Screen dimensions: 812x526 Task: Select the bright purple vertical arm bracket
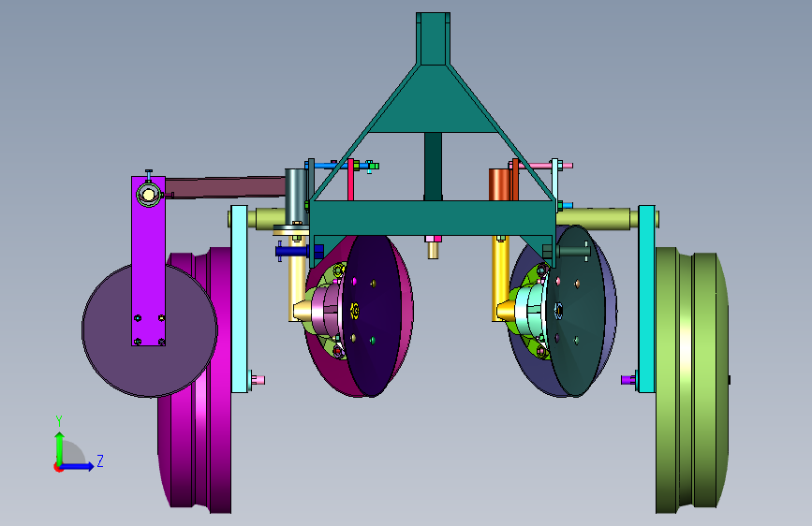pos(148,261)
